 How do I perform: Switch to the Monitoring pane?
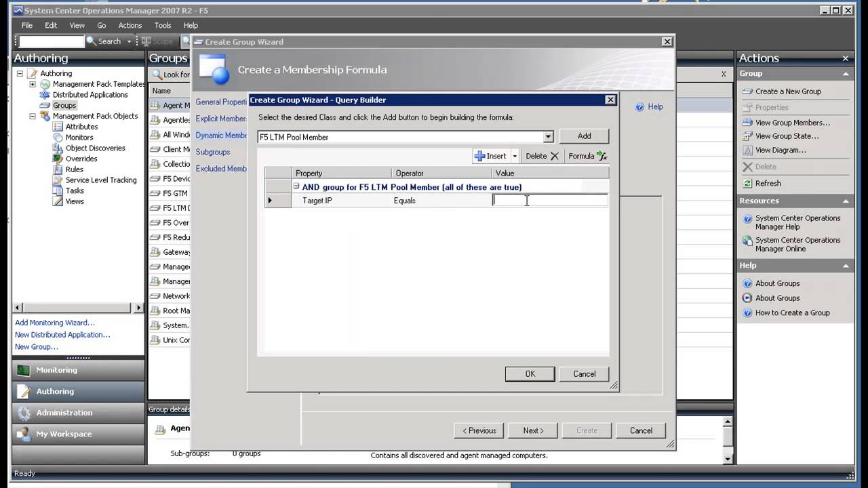point(78,370)
